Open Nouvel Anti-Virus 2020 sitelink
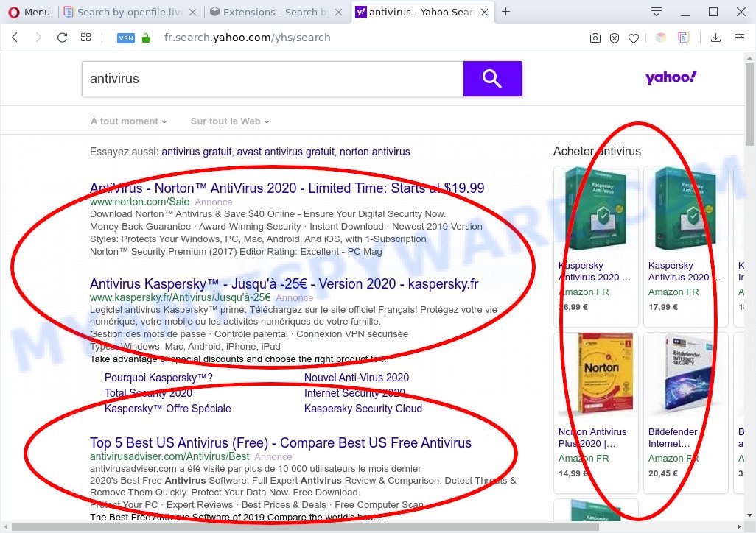Viewport: 756px width, 533px height. click(357, 378)
